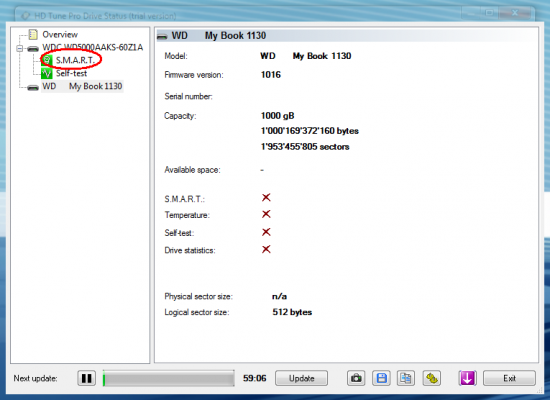This screenshot has width=550, height=400.
Task: Click the purple down-arrow minimize-to-tray icon
Action: tap(468, 378)
